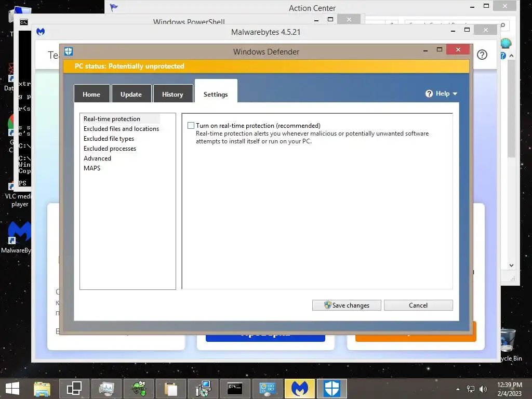
Task: Switch to the Home tab in Defender
Action: [91, 94]
